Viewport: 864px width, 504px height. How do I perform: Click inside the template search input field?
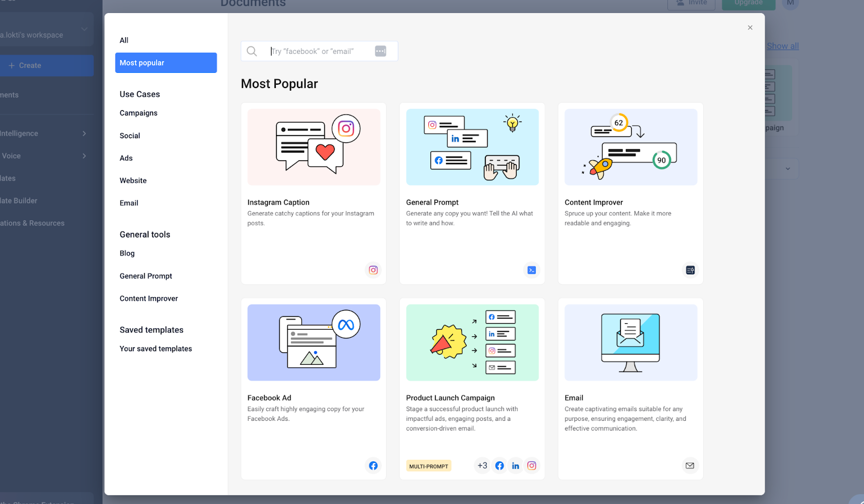click(313, 51)
